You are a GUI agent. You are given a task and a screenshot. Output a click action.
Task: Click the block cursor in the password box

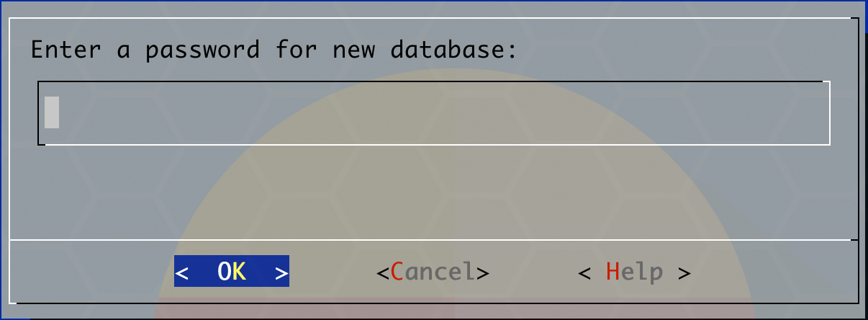click(x=52, y=112)
